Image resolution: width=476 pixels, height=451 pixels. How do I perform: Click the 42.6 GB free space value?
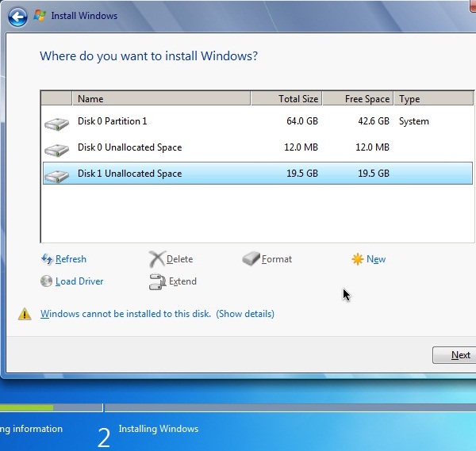pos(374,121)
